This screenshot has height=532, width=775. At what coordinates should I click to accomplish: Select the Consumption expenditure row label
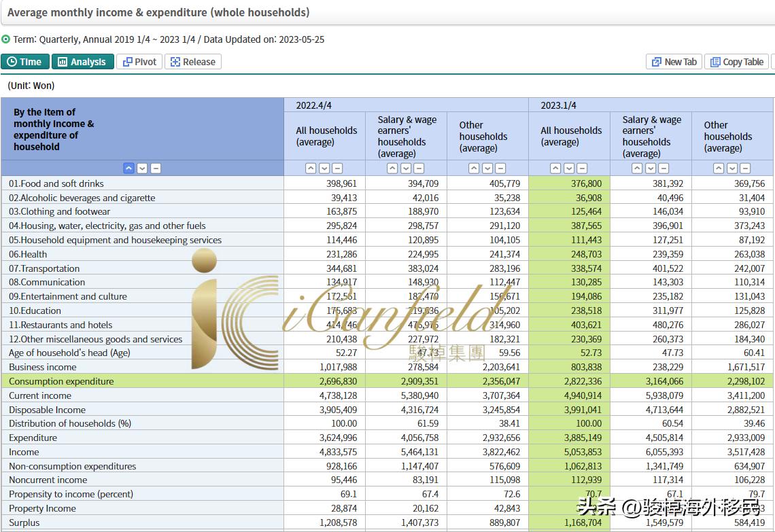(61, 381)
